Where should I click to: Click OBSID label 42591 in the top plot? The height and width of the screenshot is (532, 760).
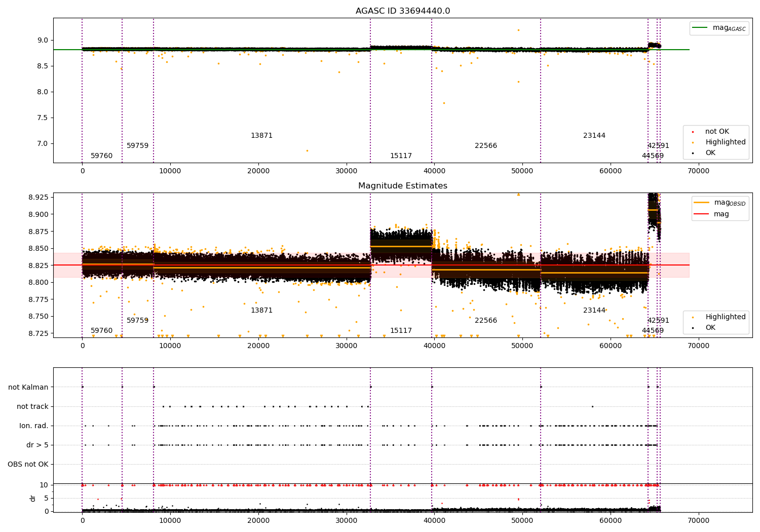(x=658, y=146)
